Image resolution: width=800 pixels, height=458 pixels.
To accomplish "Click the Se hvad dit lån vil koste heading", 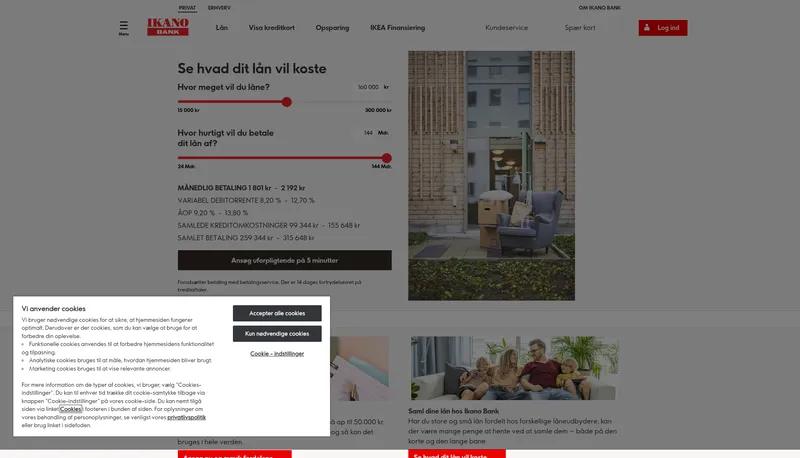I will [252, 68].
